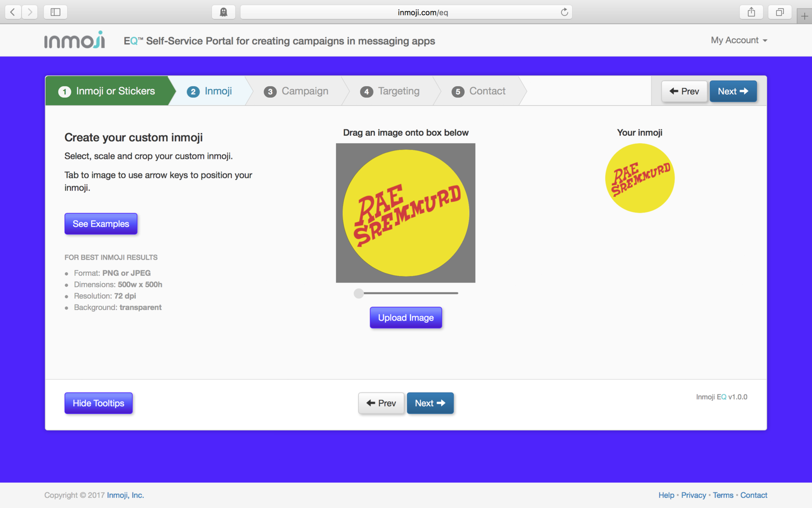Click the image crop box with Rae Sremmurd logo
This screenshot has height=508, width=812.
click(x=406, y=213)
